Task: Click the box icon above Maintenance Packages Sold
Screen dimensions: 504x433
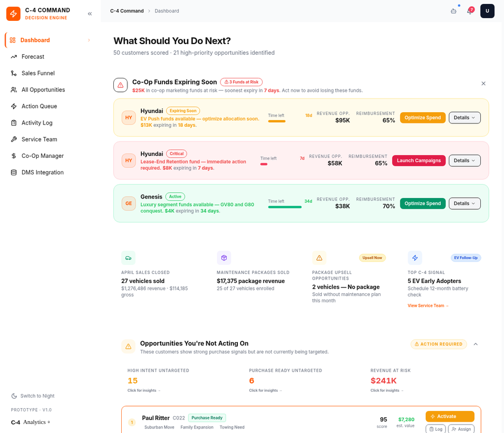Action: (x=224, y=258)
